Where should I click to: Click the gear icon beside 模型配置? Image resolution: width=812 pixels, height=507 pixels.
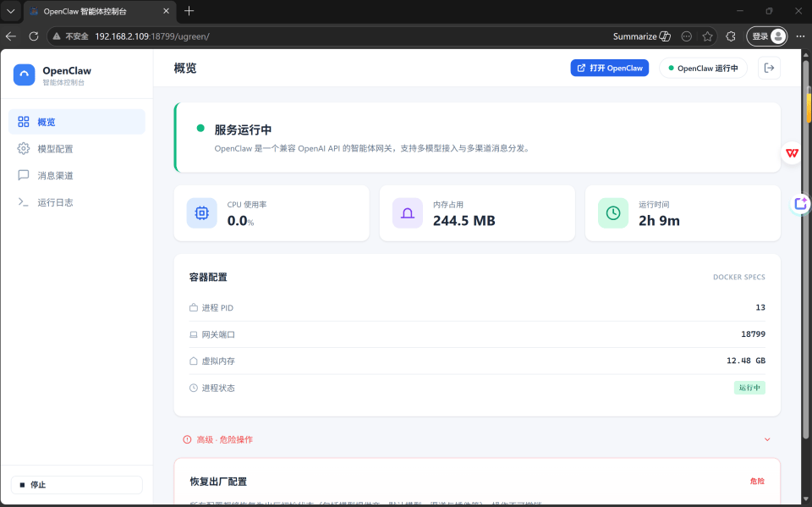point(24,149)
